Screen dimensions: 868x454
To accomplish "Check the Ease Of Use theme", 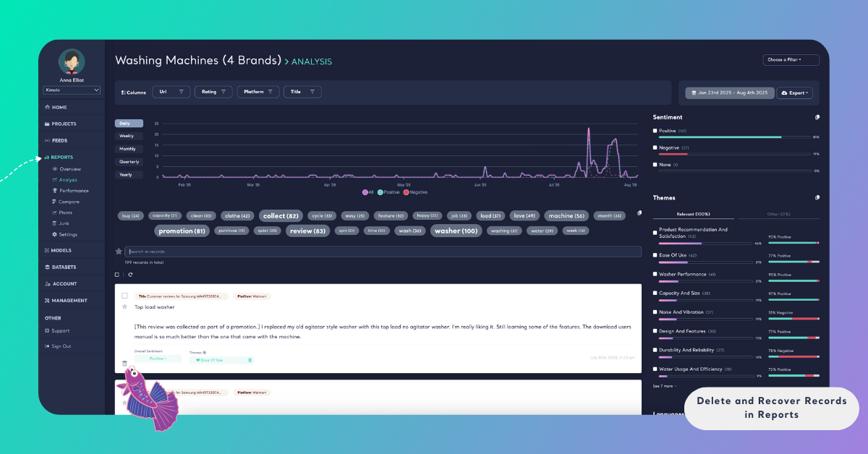I will [655, 255].
